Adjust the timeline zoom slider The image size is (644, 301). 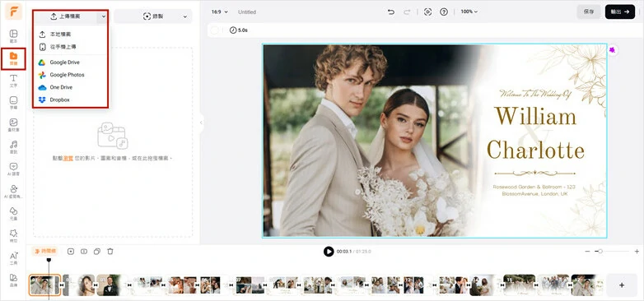click(600, 251)
